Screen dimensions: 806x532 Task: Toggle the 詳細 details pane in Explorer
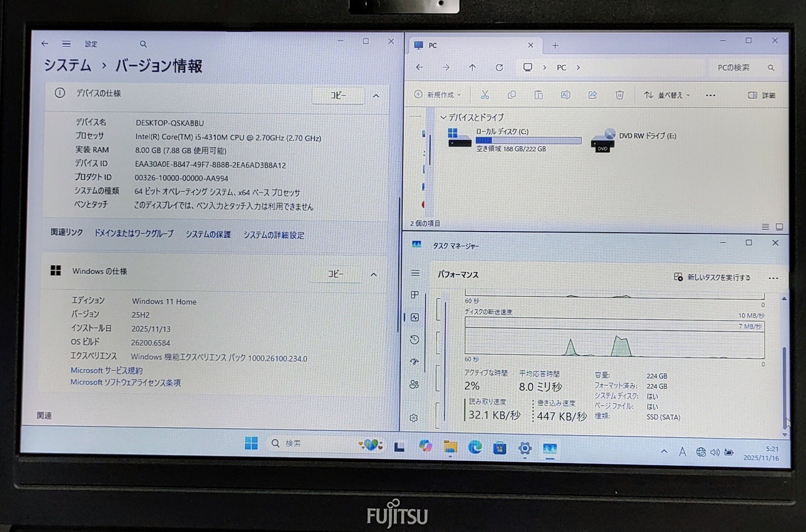coord(762,96)
